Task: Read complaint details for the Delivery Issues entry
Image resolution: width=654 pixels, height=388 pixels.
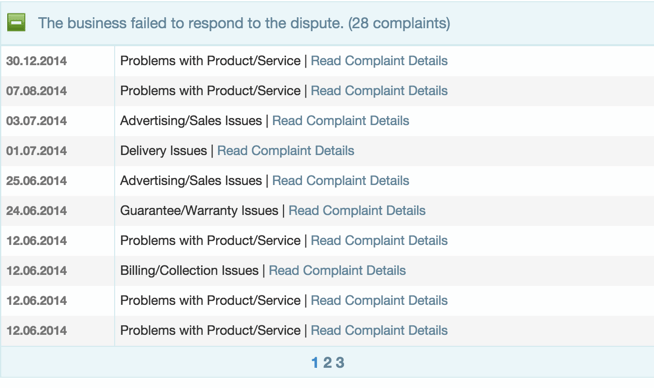Action: click(x=286, y=151)
